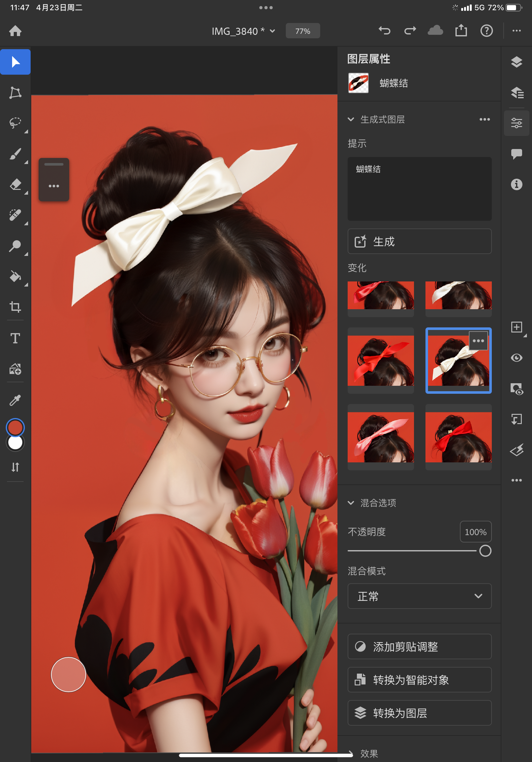Swap foreground and background colors
Viewport: 532px width, 762px height.
[x=15, y=467]
